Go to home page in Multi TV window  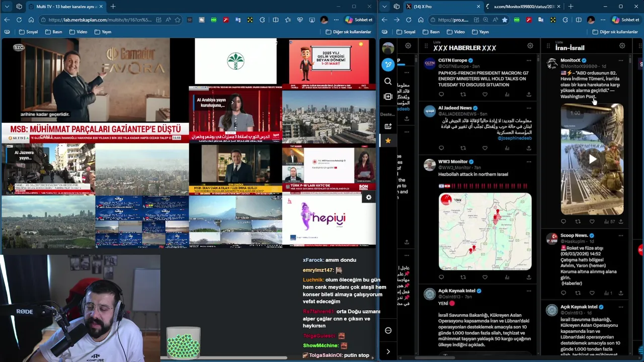pyautogui.click(x=31, y=20)
